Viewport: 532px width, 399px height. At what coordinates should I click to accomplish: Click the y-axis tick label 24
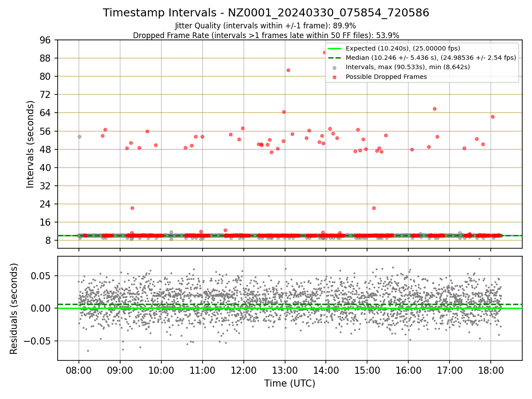tap(47, 204)
